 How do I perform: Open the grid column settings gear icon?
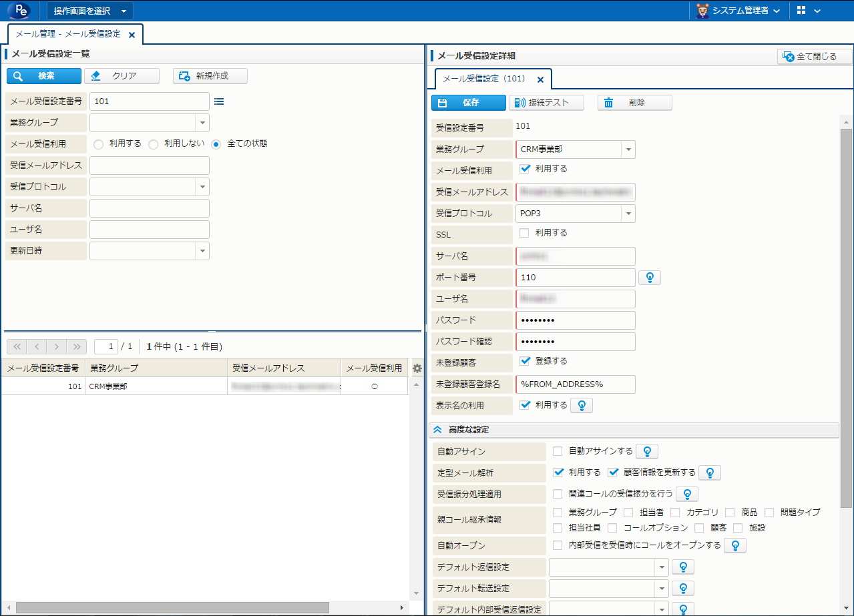click(x=417, y=368)
